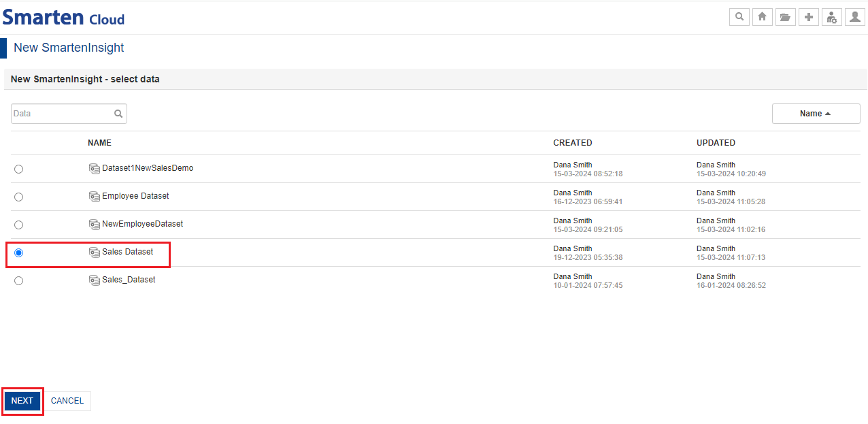The height and width of the screenshot is (424, 868).
Task: Click the CANCEL button
Action: [67, 401]
